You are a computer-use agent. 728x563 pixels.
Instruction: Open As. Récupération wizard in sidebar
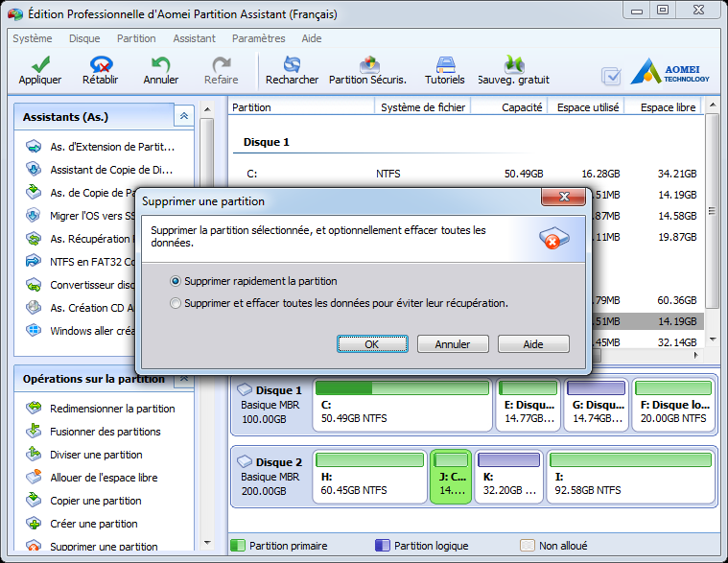[x=80, y=239]
